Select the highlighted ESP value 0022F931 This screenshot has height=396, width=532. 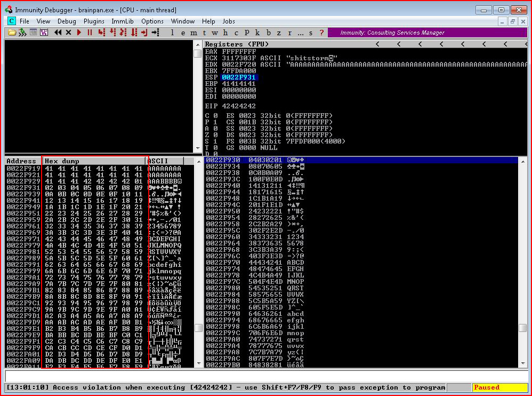click(239, 77)
